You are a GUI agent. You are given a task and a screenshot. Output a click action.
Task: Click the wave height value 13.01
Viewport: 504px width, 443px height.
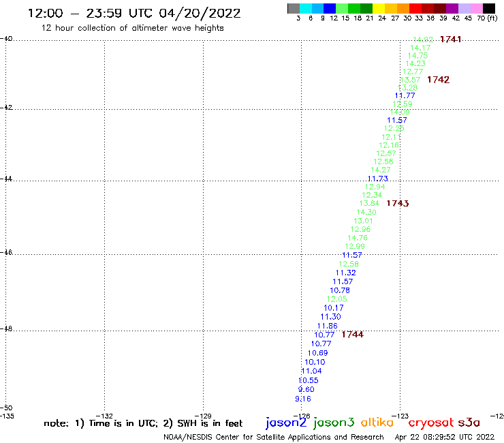[x=363, y=221]
